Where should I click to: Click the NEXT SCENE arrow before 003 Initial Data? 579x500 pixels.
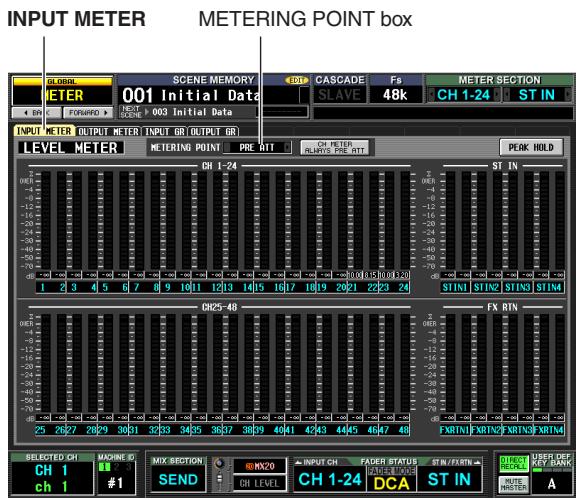pyautogui.click(x=147, y=112)
